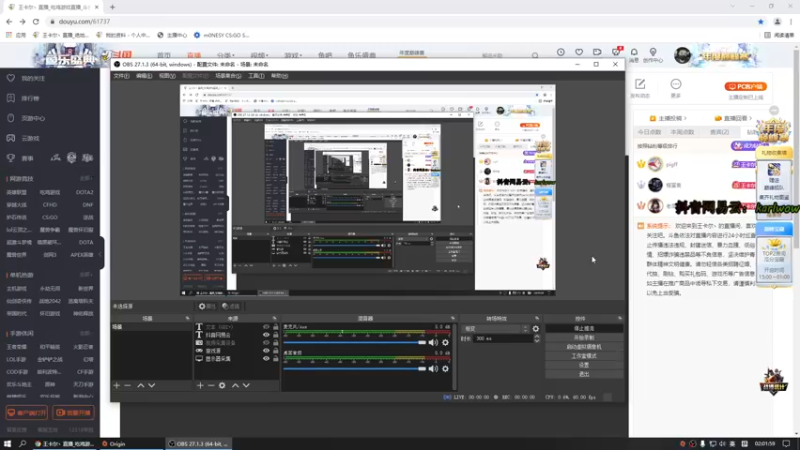This screenshot has height=450, width=800.
Task: Remove the selected source with the minus icon in OBS Sources
Action: [x=211, y=386]
